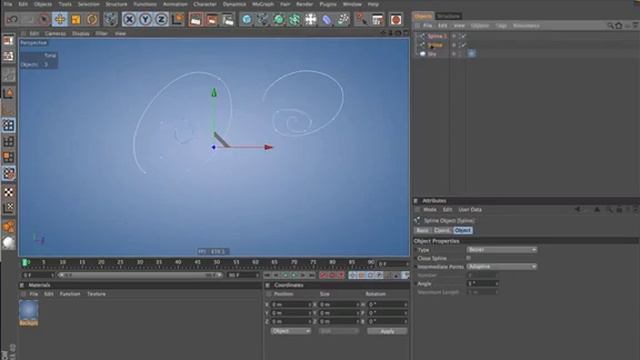Switch to Coord. tab in Attributes
Image resolution: width=640 pixels, height=360 pixels.
[442, 230]
